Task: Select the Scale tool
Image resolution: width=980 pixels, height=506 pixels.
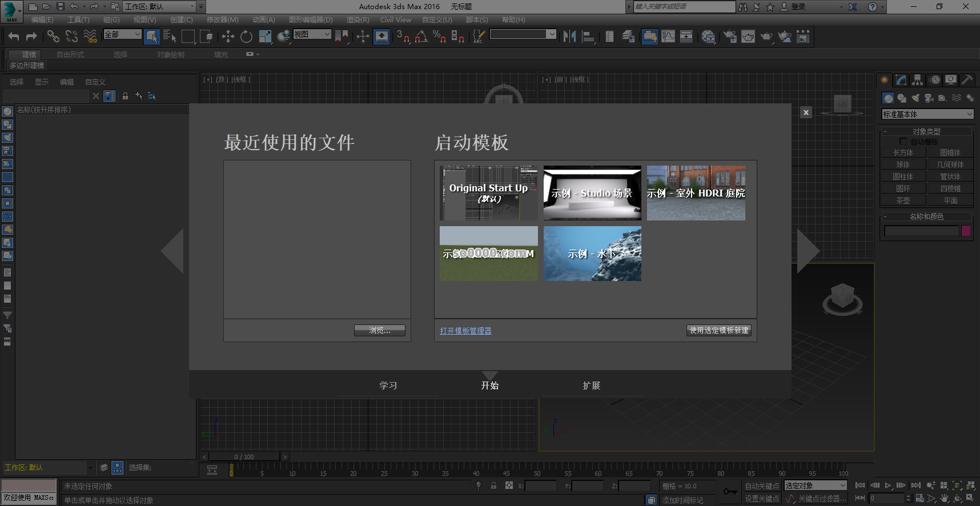Action: click(265, 37)
